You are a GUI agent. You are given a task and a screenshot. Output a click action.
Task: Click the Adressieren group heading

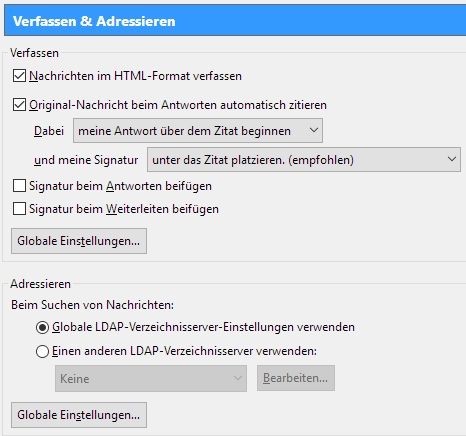[40, 284]
